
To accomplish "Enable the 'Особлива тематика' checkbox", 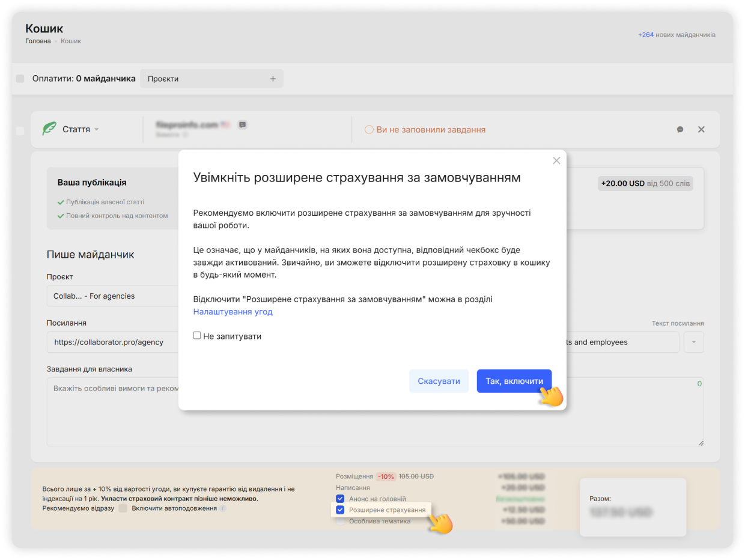I will coord(340,521).
